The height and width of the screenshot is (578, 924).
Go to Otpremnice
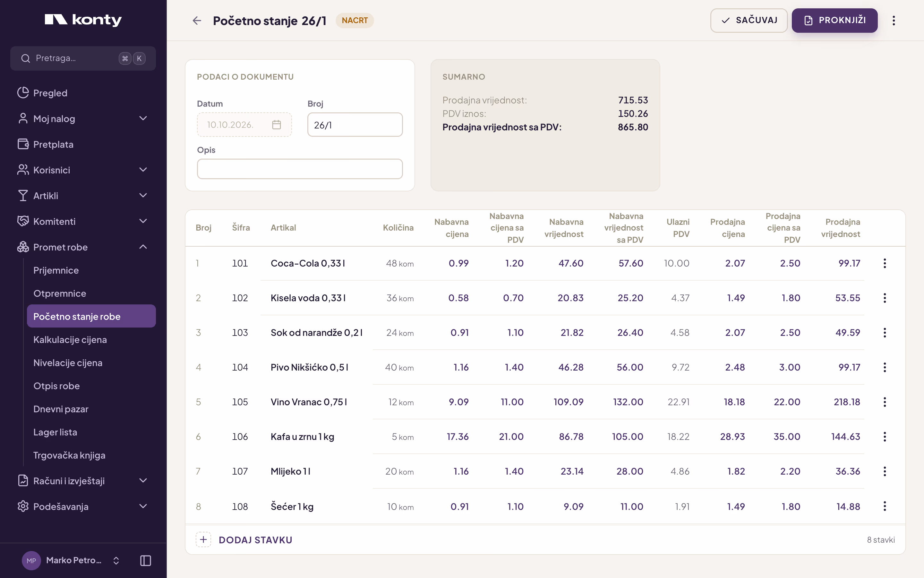pos(91,293)
